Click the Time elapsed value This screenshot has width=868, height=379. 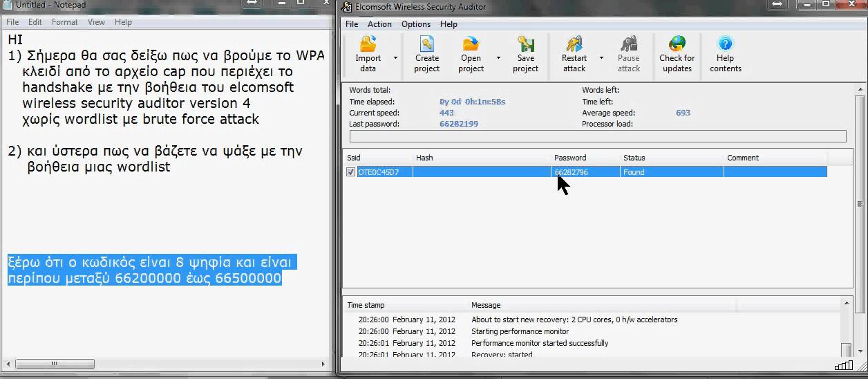473,102
